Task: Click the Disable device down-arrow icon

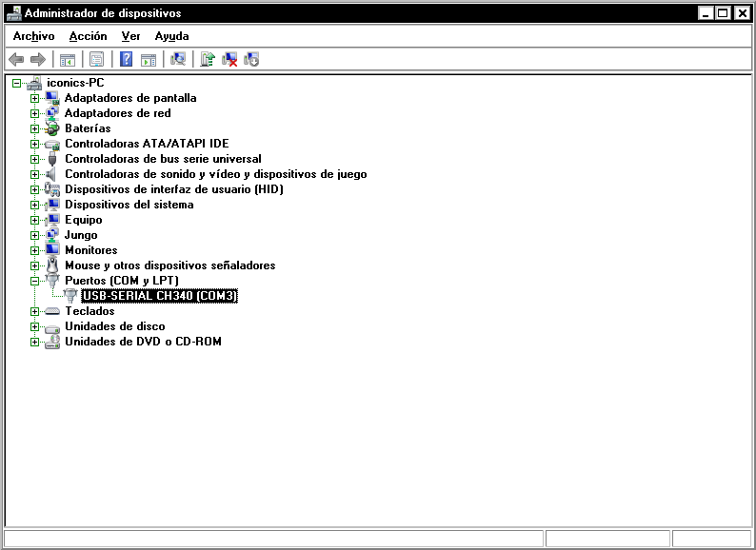Action: coord(251,59)
